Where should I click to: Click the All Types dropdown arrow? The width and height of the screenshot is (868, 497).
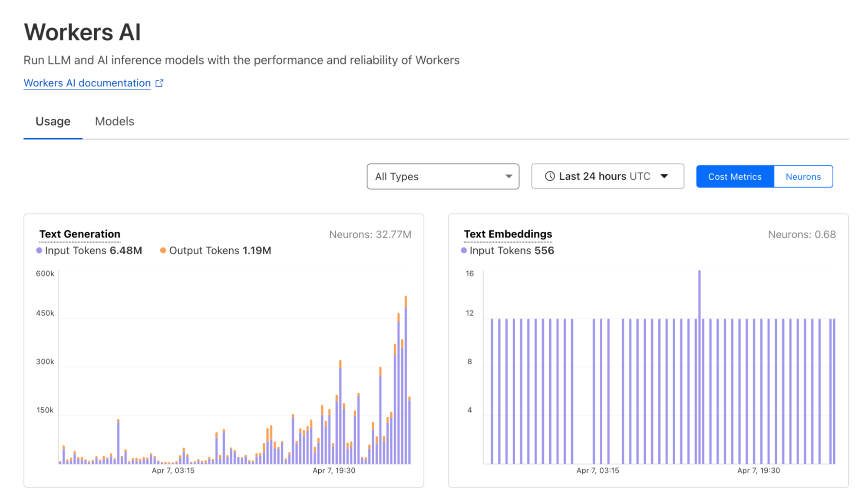(x=508, y=176)
